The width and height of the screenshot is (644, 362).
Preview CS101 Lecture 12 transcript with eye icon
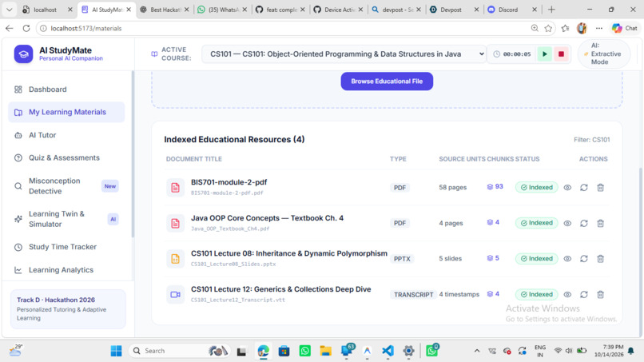(567, 294)
